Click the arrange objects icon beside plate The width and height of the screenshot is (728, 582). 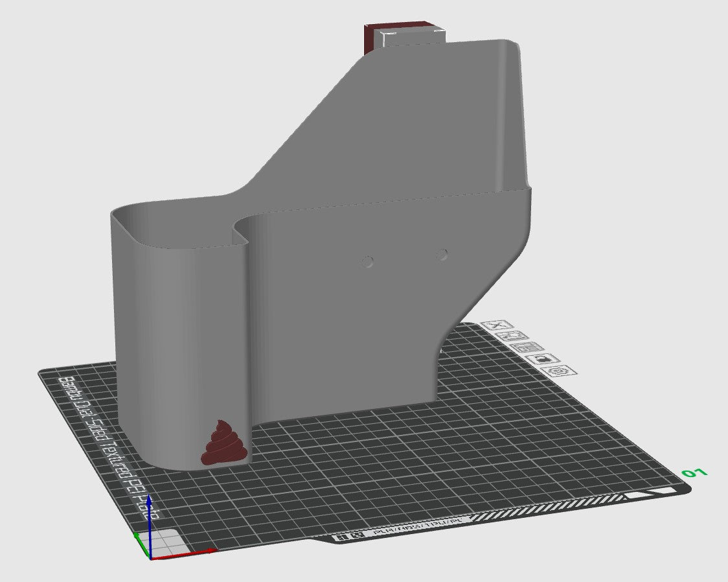tap(528, 347)
